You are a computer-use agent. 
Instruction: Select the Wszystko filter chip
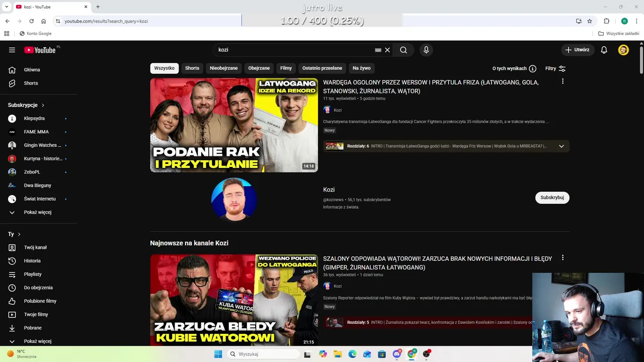[x=165, y=68]
